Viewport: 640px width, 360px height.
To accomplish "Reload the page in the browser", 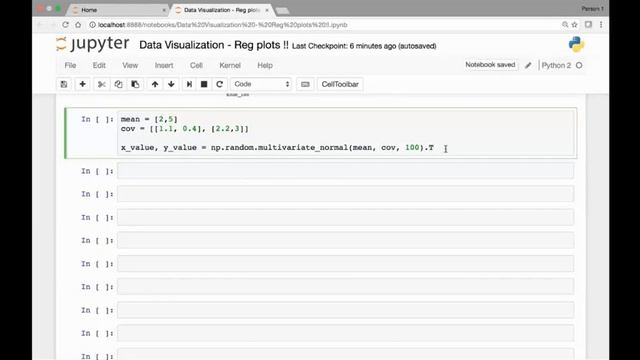I will 65,25.
